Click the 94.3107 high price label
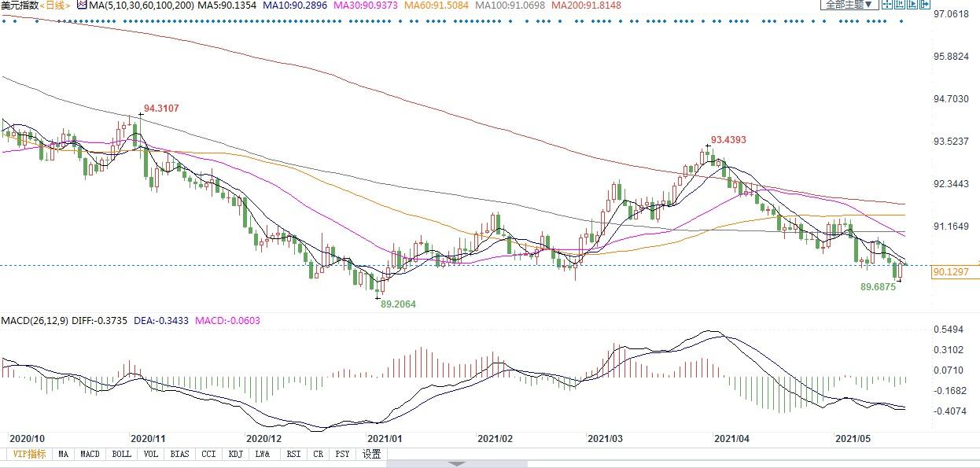 pos(163,109)
